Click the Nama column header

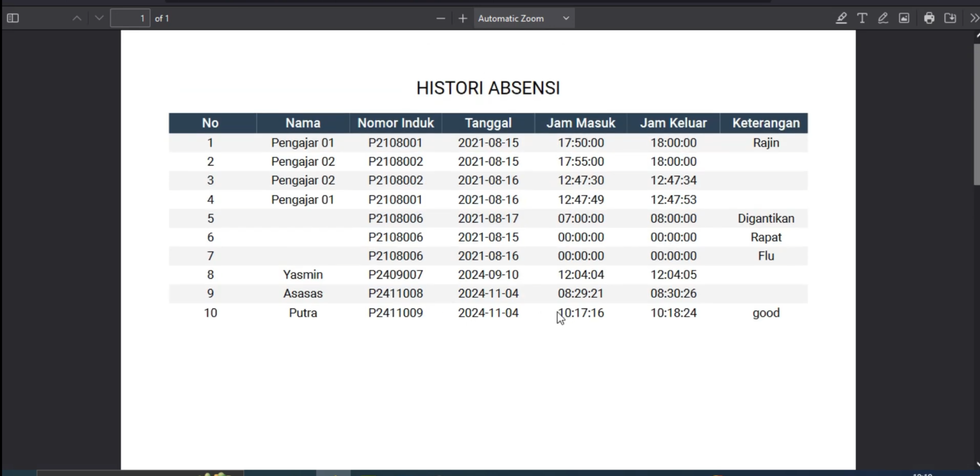point(303,123)
